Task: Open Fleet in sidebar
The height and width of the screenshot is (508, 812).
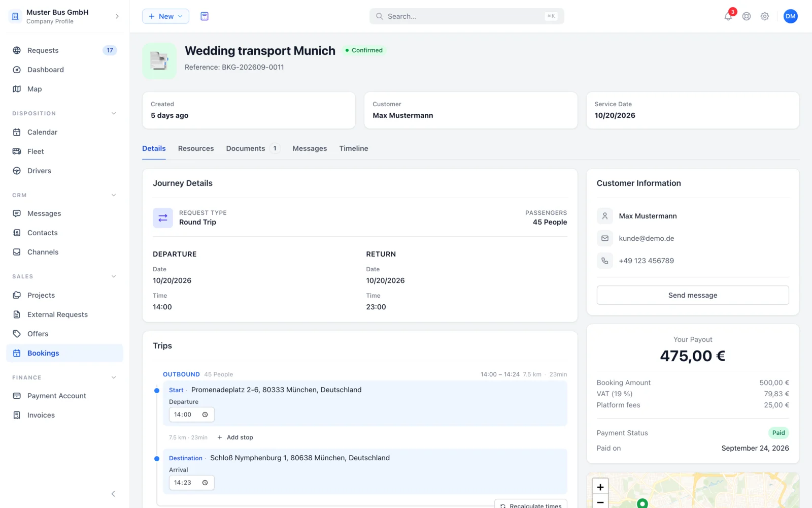Action: (x=64, y=151)
